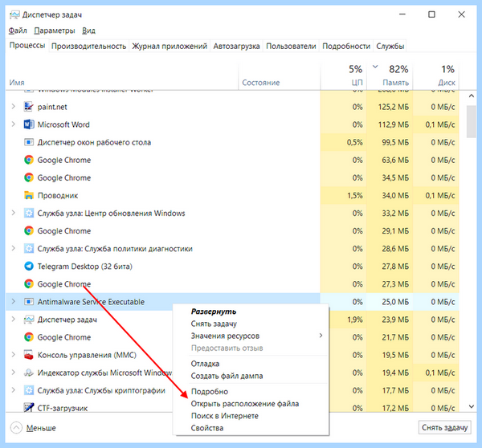The image size is (482, 448).
Task: Click the Консоль управления (MMC) icon
Action: tap(29, 355)
